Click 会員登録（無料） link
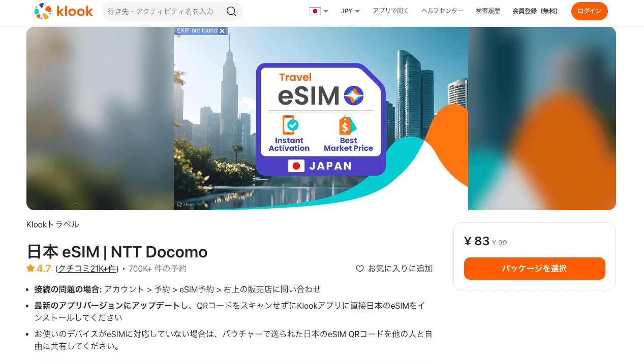Image resolution: width=644 pixels, height=361 pixels. pyautogui.click(x=535, y=11)
